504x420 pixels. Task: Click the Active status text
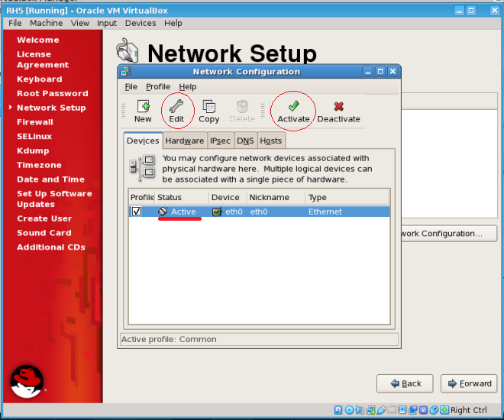183,212
